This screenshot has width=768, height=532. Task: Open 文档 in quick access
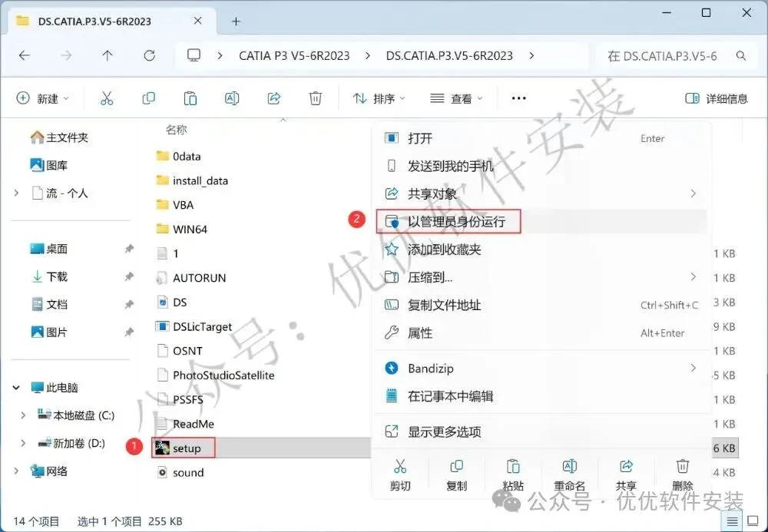(48, 305)
